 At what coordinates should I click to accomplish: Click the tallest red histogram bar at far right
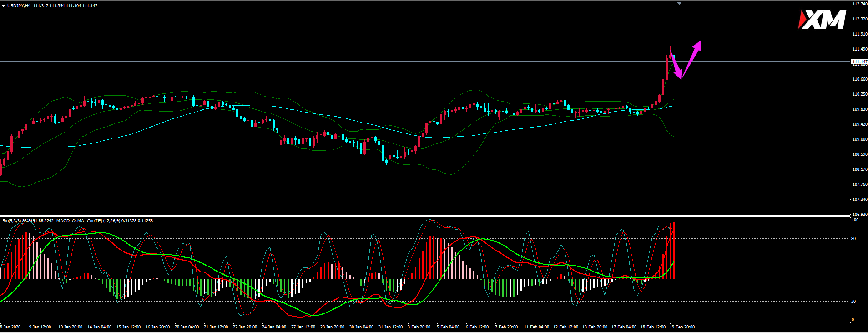pyautogui.click(x=674, y=251)
